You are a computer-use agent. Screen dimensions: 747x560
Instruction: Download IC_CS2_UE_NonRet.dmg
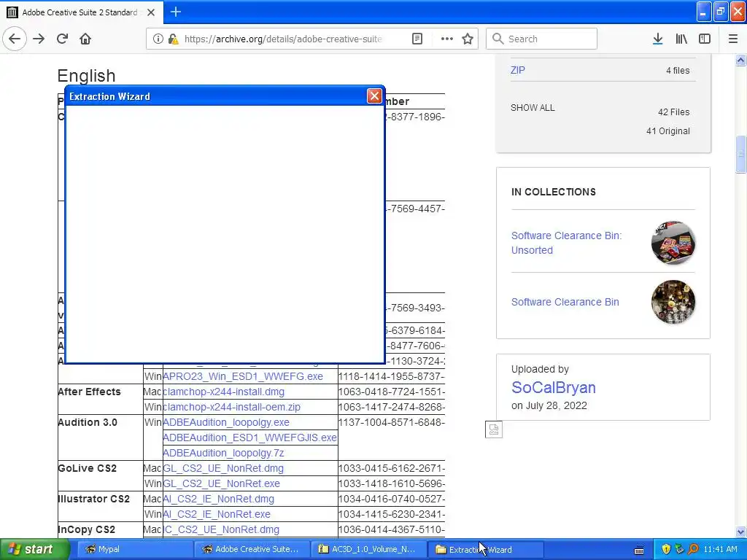click(221, 529)
